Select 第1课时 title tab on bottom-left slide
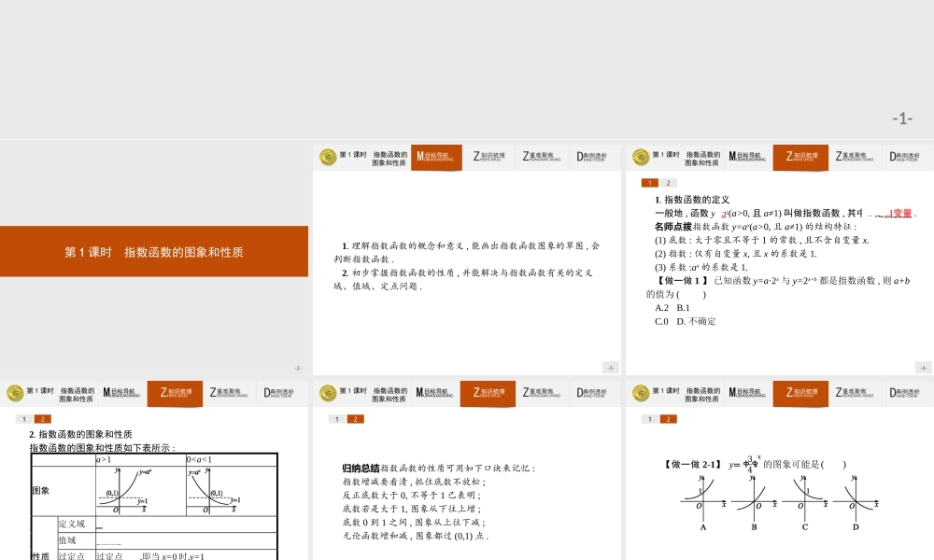Viewport: 934px width, 560px height. point(56,393)
